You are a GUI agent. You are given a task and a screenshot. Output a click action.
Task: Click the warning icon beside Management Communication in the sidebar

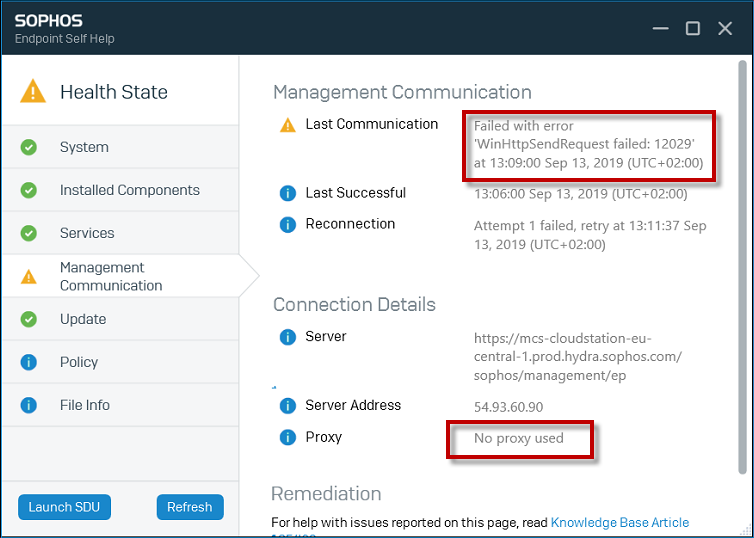pyautogui.click(x=29, y=277)
